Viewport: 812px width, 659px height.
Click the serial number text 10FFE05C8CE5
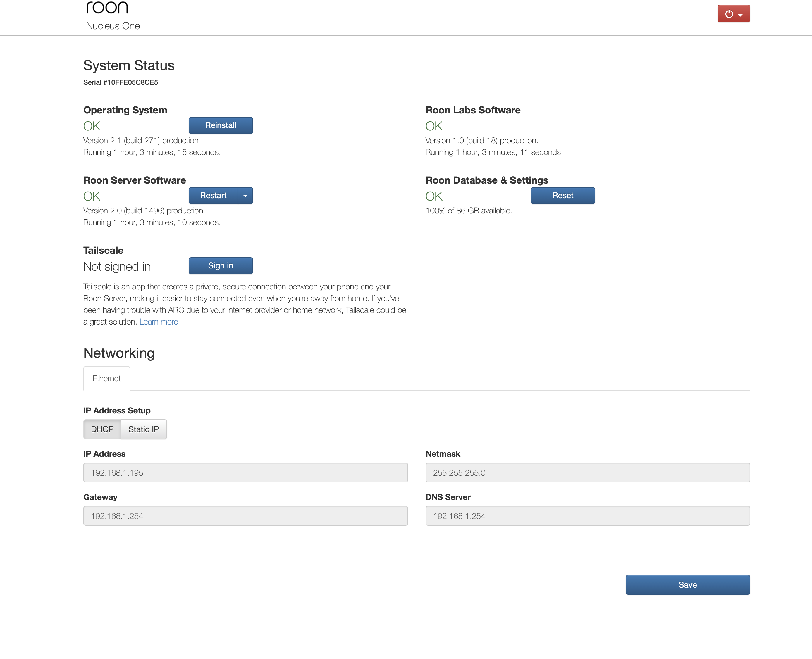point(132,82)
